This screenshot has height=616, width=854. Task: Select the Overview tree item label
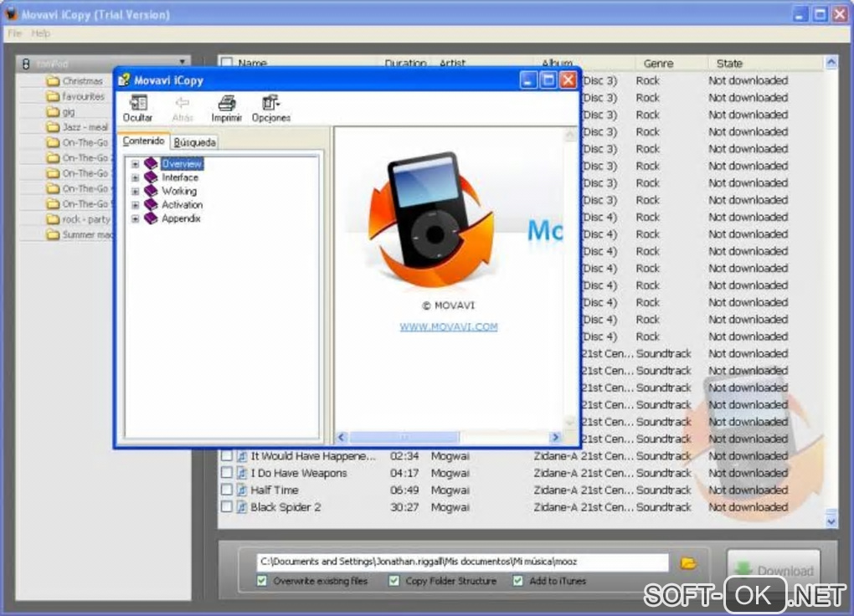pos(182,163)
